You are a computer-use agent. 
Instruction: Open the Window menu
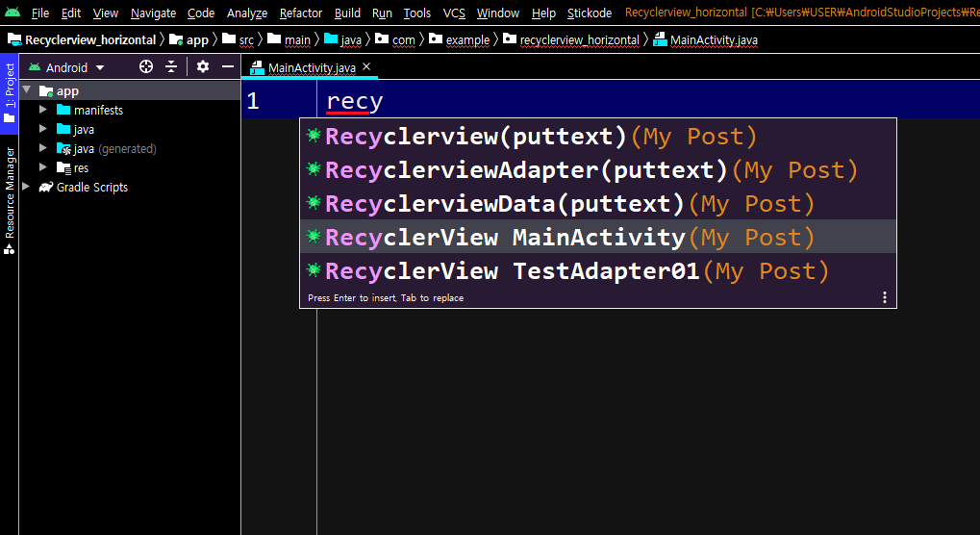coord(498,13)
